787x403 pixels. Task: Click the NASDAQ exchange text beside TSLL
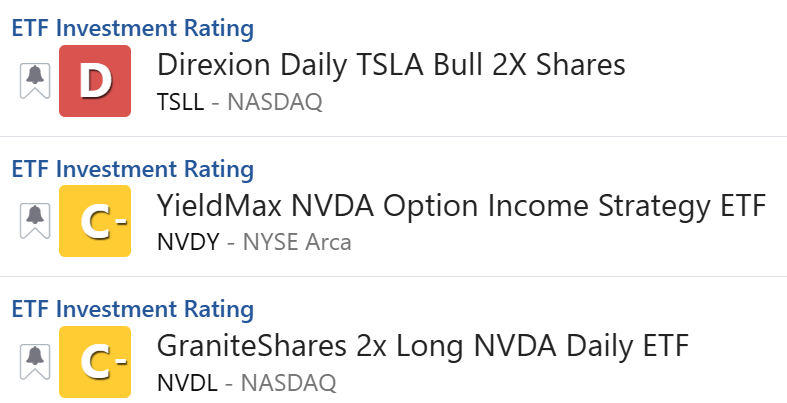275,102
